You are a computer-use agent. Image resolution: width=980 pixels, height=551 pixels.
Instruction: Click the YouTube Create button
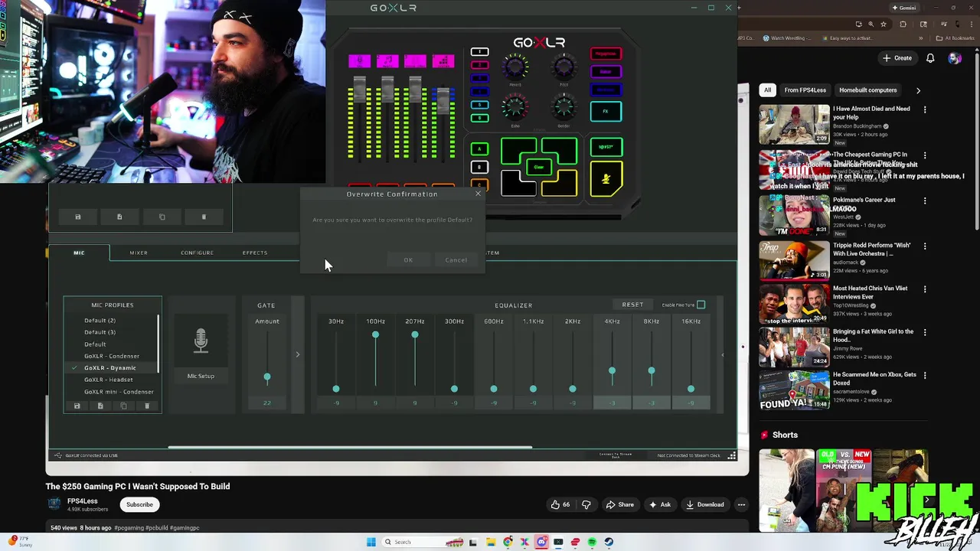click(x=897, y=58)
